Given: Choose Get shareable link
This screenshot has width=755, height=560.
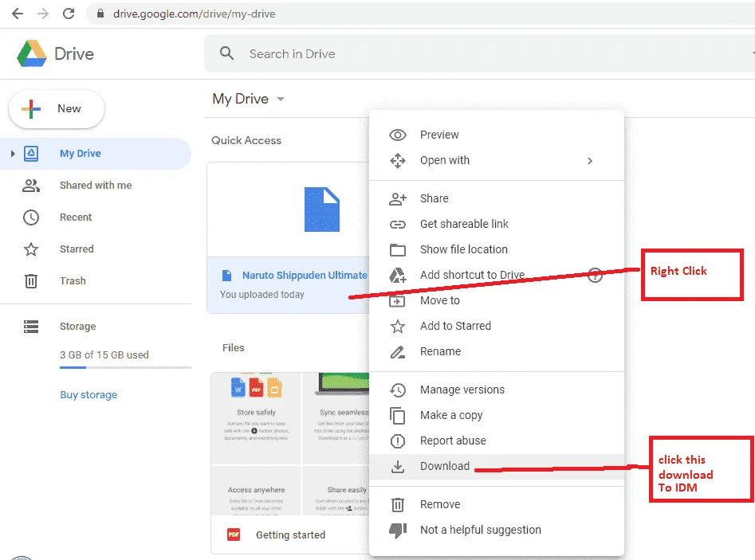Looking at the screenshot, I should 497,224.
